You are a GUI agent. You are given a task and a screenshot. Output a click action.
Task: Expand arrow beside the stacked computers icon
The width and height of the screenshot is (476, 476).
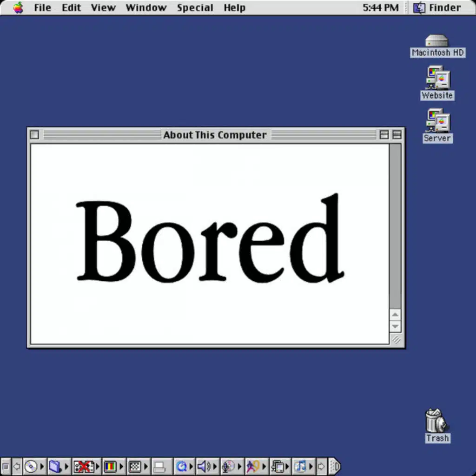[x=287, y=466]
